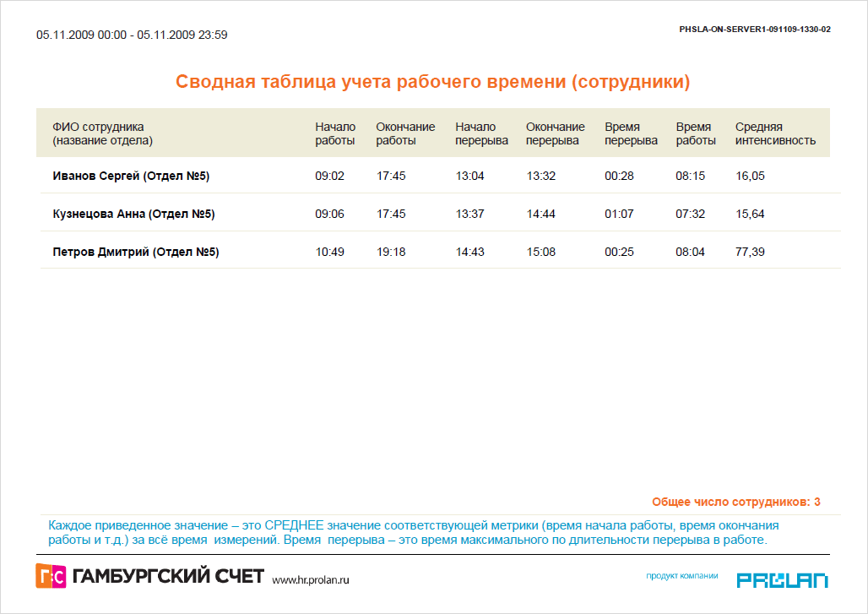Click break start value 13:04
Screen dimensions: 868x614
(470, 176)
